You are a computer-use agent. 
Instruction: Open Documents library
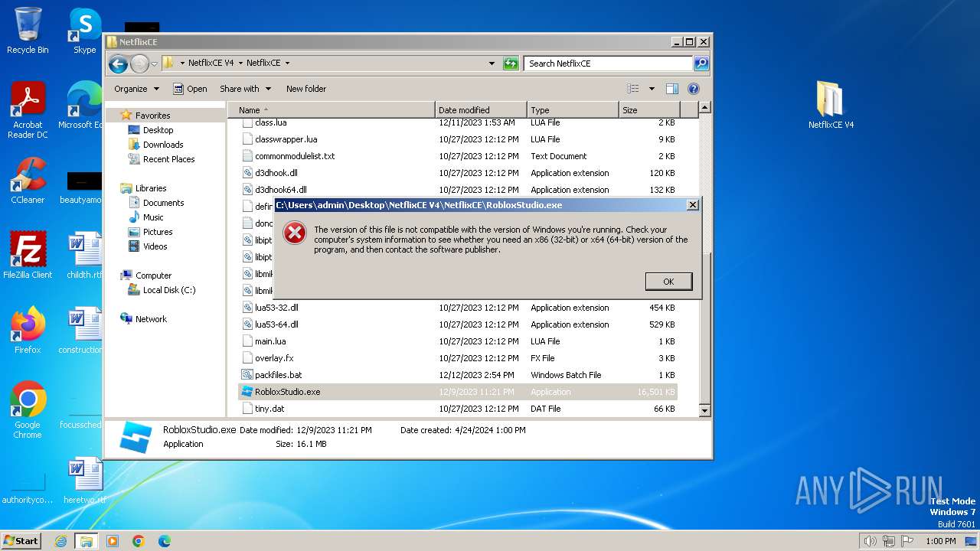coord(163,203)
